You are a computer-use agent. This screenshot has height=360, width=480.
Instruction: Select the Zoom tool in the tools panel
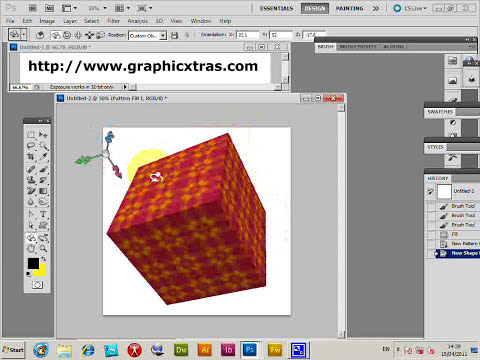click(x=43, y=248)
